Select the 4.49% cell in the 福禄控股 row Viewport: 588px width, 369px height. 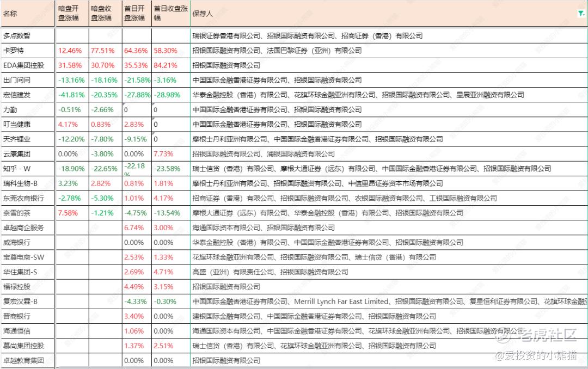point(137,287)
